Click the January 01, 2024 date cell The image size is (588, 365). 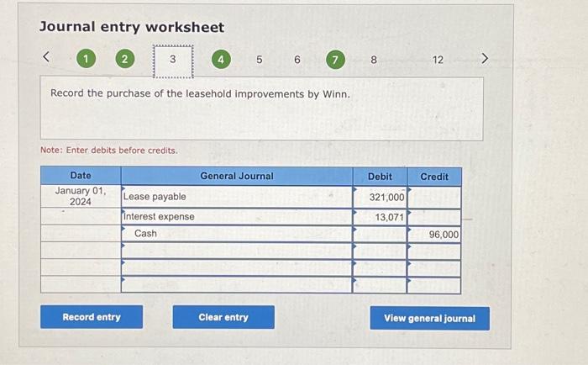81,196
